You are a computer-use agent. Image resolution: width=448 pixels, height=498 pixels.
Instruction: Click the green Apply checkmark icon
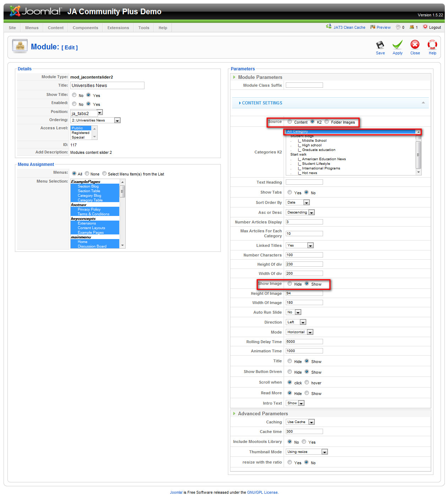click(397, 45)
